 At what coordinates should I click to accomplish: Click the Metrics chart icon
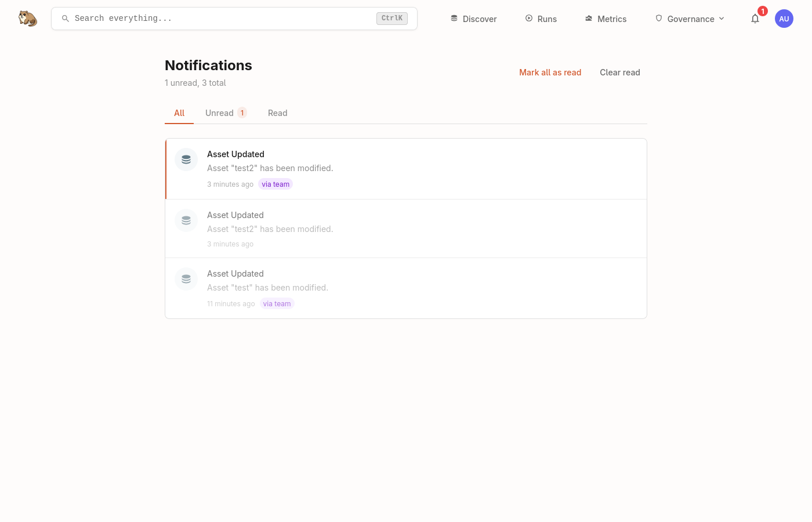click(589, 18)
